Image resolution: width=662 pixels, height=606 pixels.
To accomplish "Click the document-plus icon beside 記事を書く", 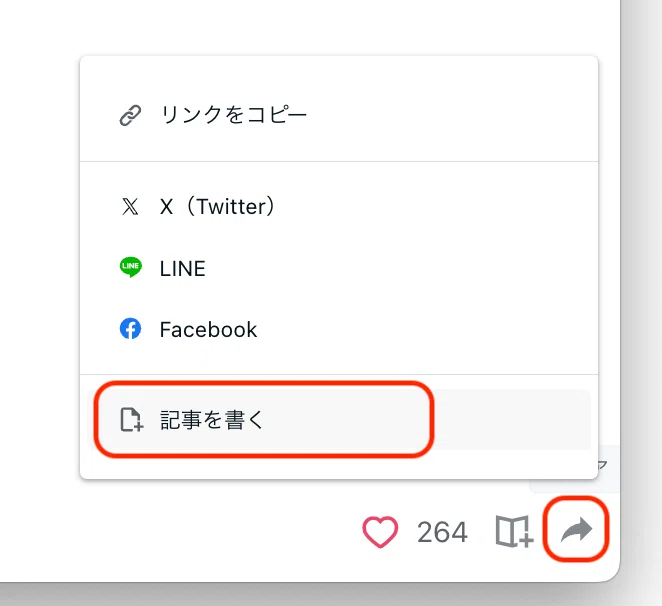I will pos(132,419).
